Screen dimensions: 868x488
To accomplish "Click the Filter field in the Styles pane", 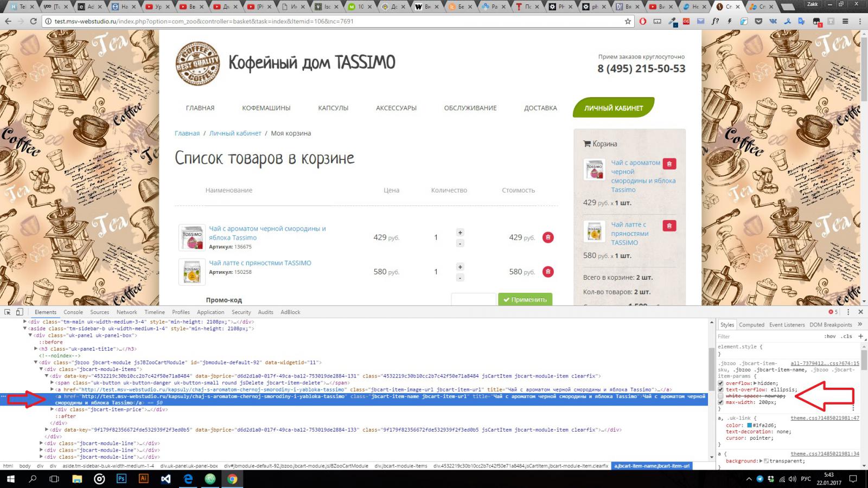I will point(765,336).
